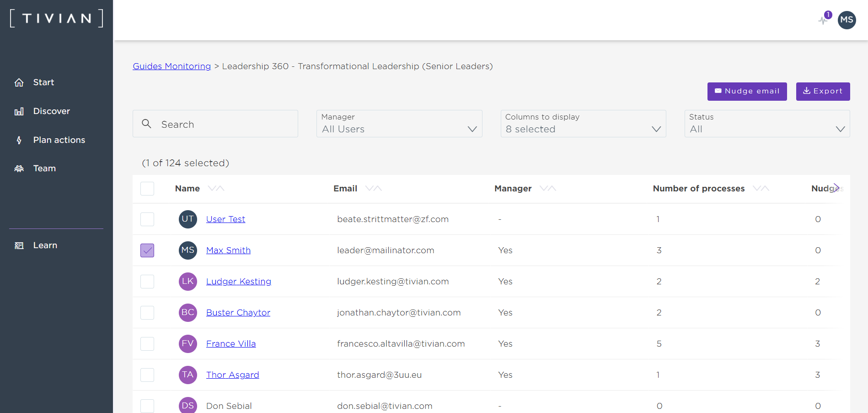
Task: Click the Team people icon
Action: point(19,168)
